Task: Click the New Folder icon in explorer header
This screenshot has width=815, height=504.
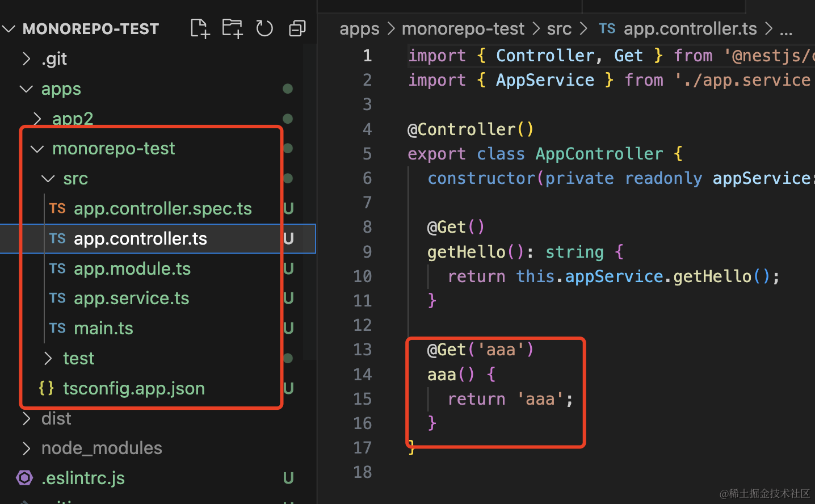Action: pyautogui.click(x=232, y=28)
